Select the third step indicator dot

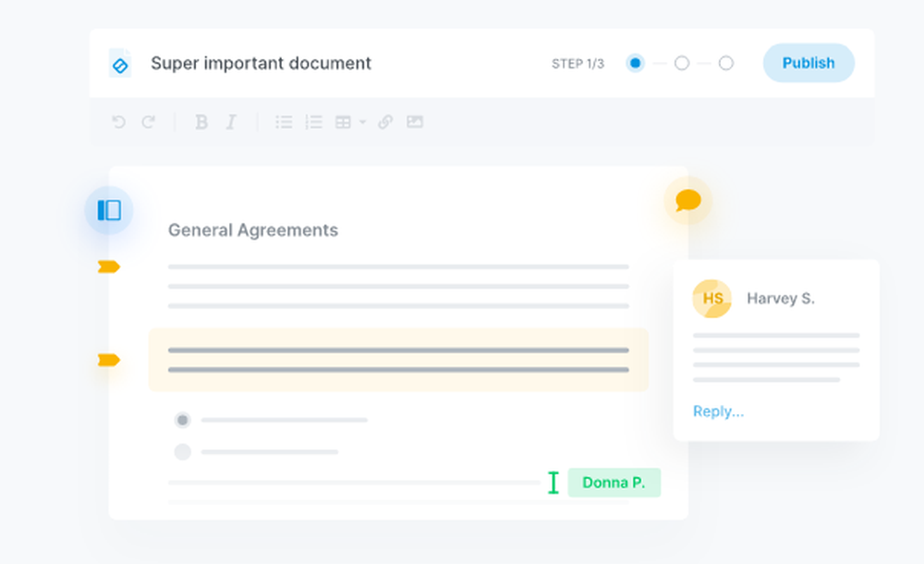click(726, 63)
